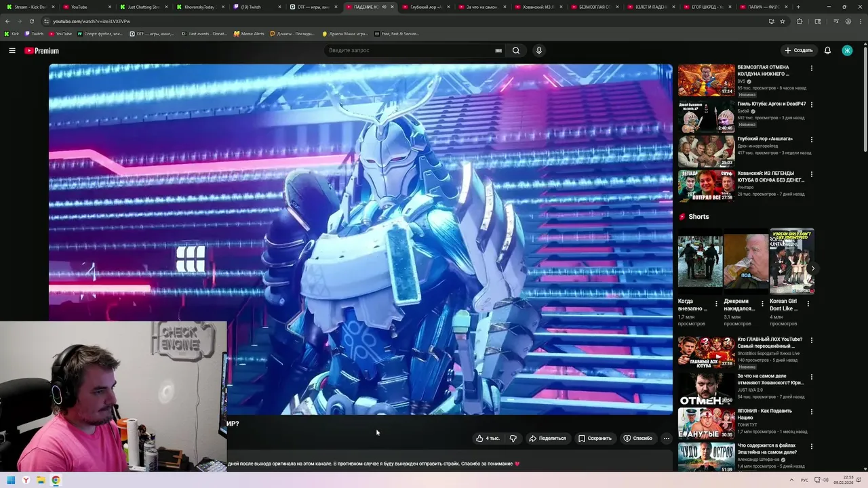Start voice search with microphone
The height and width of the screenshot is (488, 868).
click(x=539, y=51)
